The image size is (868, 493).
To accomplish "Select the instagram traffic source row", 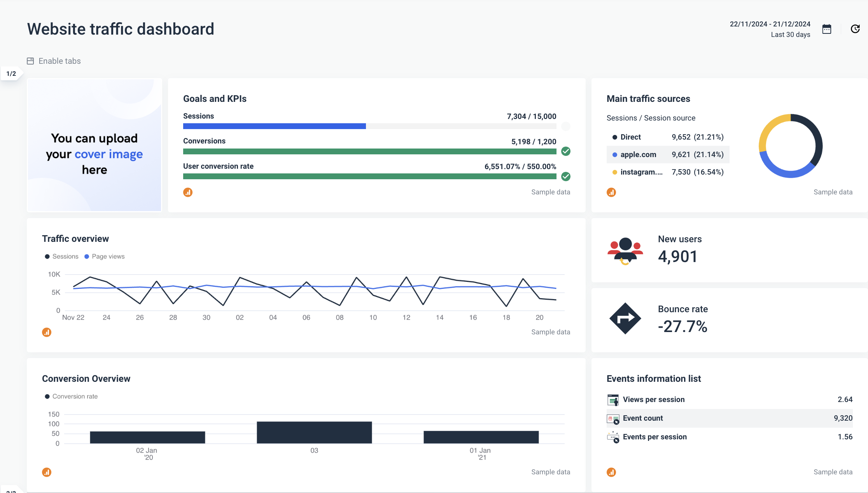I will pos(668,172).
